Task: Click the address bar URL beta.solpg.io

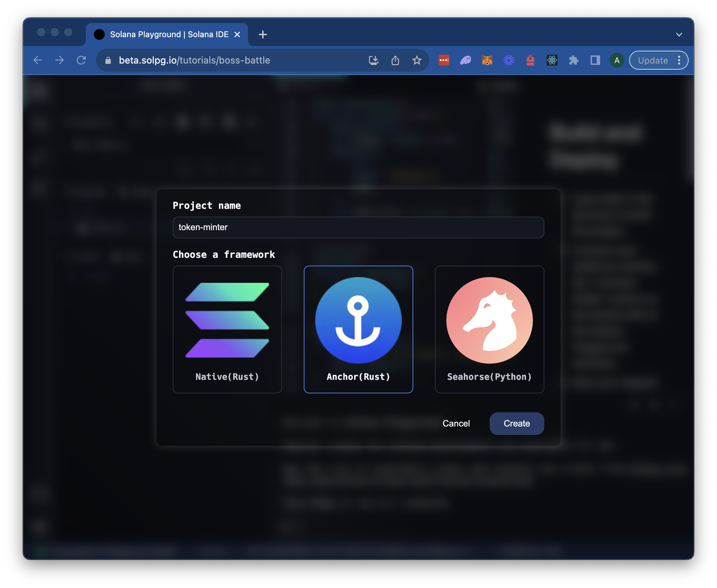Action: (194, 60)
